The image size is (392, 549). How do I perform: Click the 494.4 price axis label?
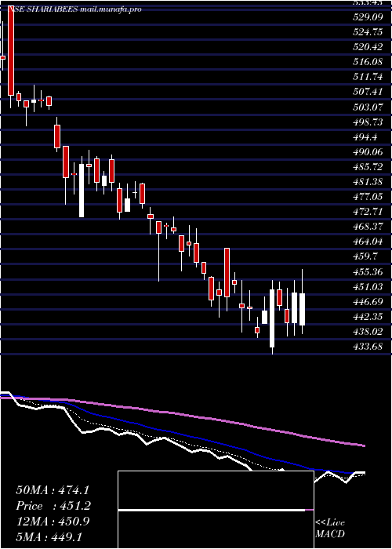[x=364, y=137]
